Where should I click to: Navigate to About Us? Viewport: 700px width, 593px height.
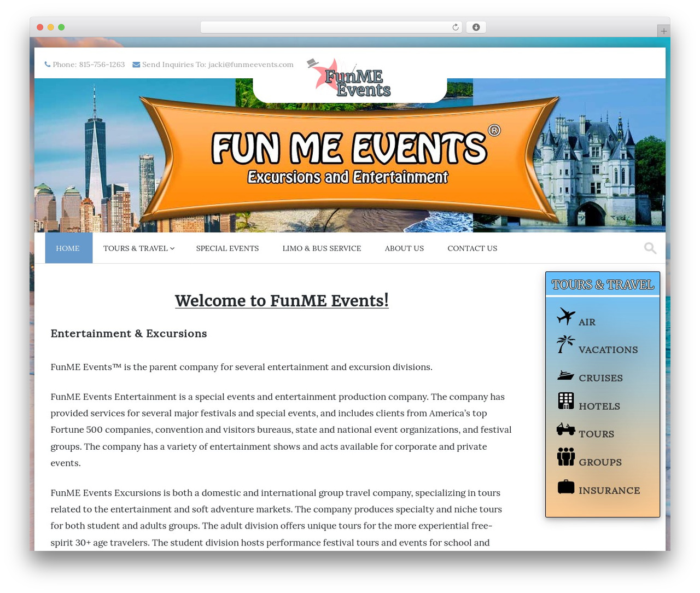pyautogui.click(x=404, y=248)
